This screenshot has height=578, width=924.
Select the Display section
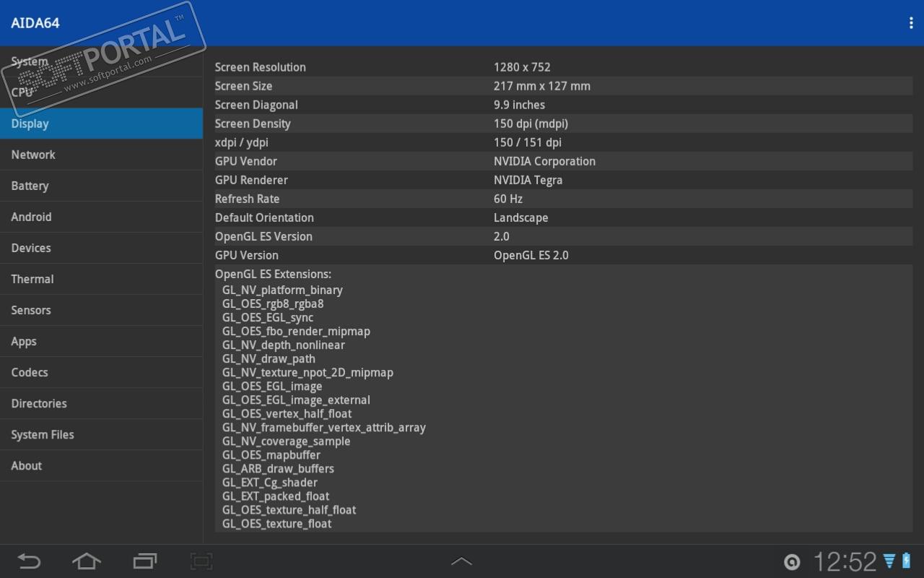click(101, 124)
